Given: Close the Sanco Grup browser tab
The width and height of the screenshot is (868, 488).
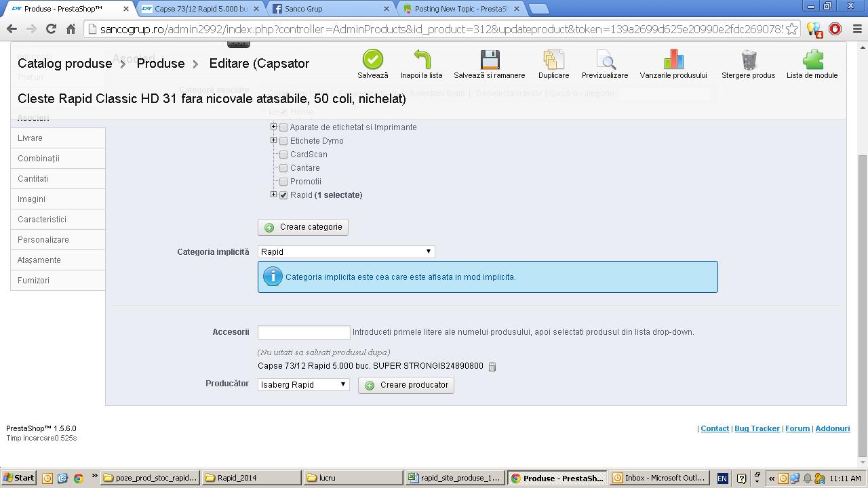Looking at the screenshot, I should tap(387, 9).
